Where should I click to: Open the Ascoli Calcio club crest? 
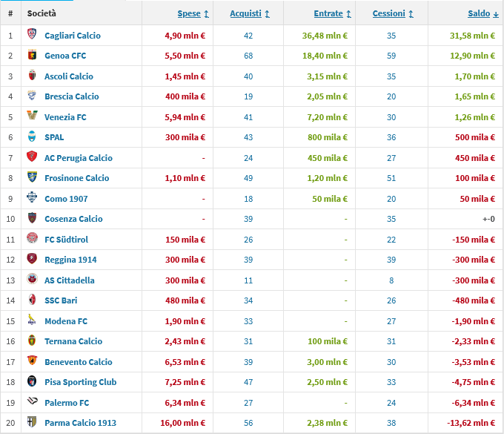tap(32, 75)
